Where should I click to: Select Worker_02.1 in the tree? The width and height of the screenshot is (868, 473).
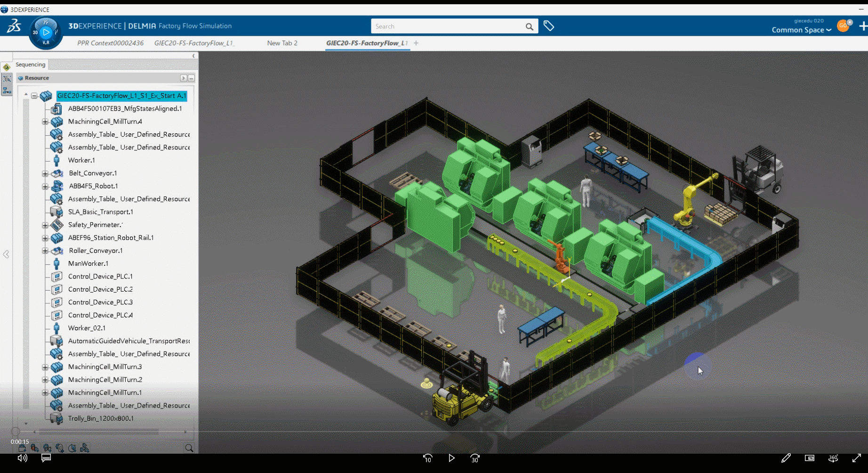click(87, 328)
